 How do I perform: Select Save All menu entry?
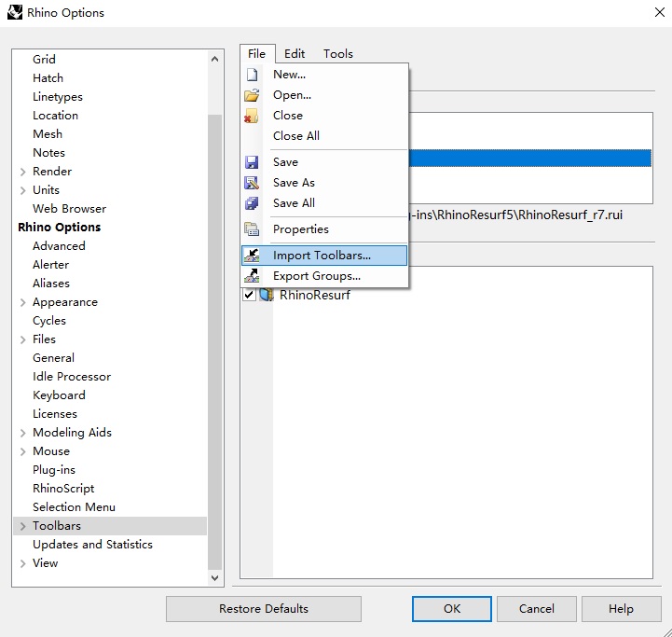324,203
